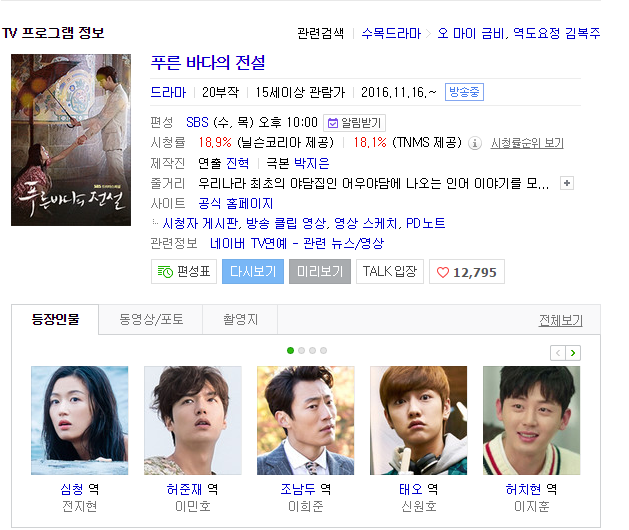This screenshot has height=530, width=629.
Task: Select the fourth carousel page dot
Action: click(x=323, y=351)
